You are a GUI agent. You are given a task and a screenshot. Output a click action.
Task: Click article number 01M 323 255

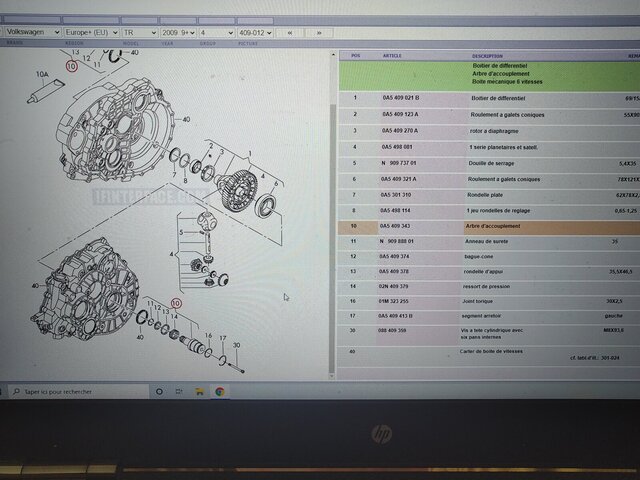tap(393, 301)
